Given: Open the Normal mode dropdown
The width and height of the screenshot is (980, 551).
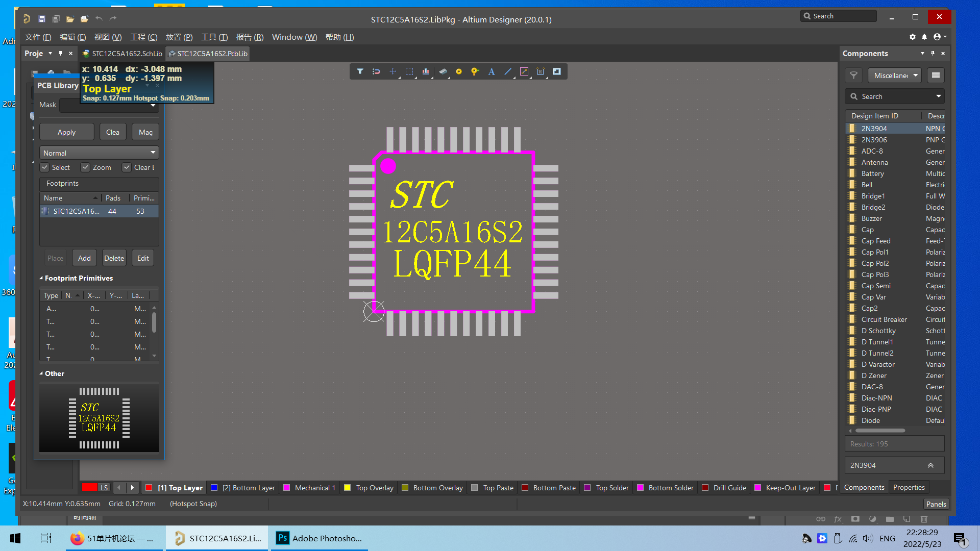Looking at the screenshot, I should point(99,153).
